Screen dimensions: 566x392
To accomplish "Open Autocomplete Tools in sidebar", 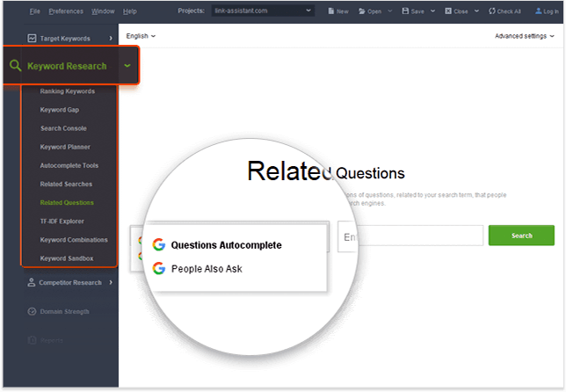I will pyautogui.click(x=69, y=165).
